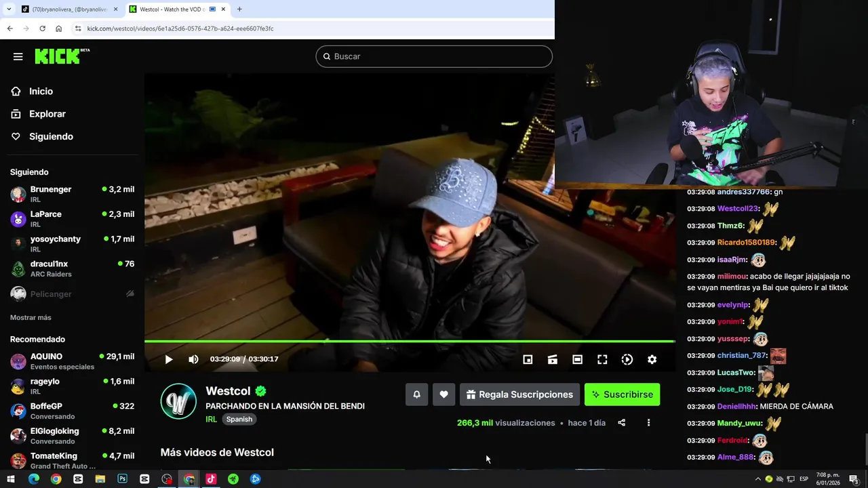This screenshot has width=868, height=488.
Task: Open the tab search dropdown arrow
Action: click(x=9, y=9)
